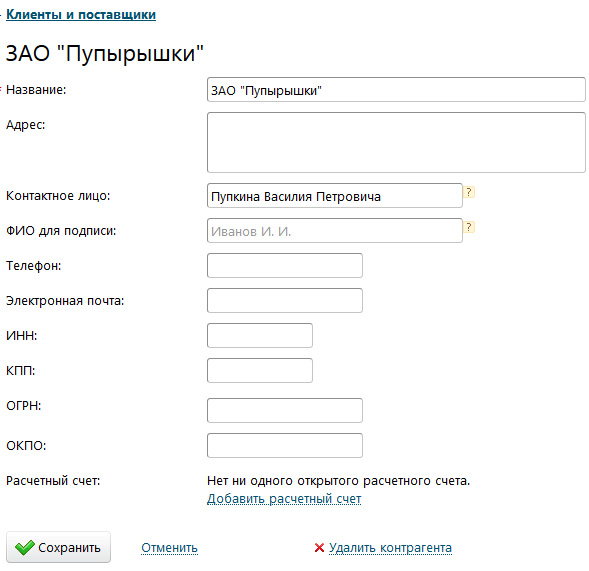Focus the ФИО для подписи field
Image resolution: width=589 pixels, height=571 pixels.
click(x=335, y=230)
